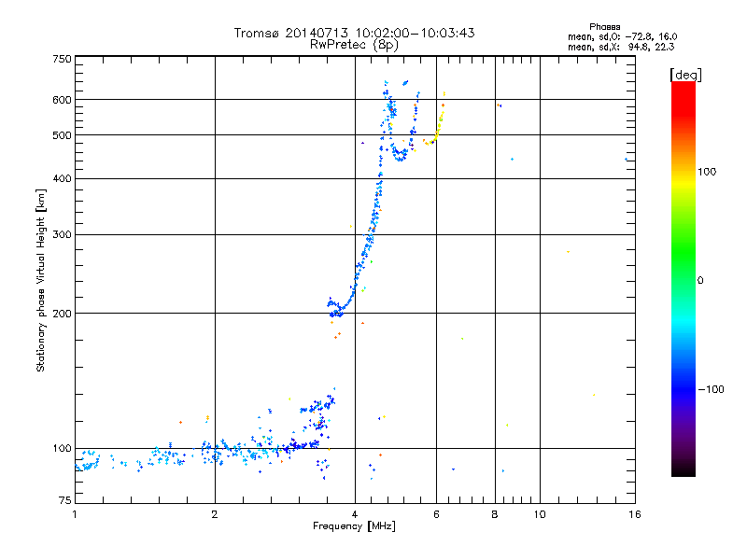
Task: Click the x-axis tick label '16'
Action: (x=635, y=514)
